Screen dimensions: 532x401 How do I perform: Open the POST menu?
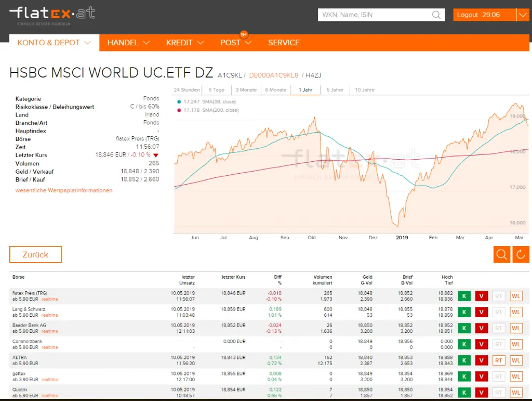236,43
